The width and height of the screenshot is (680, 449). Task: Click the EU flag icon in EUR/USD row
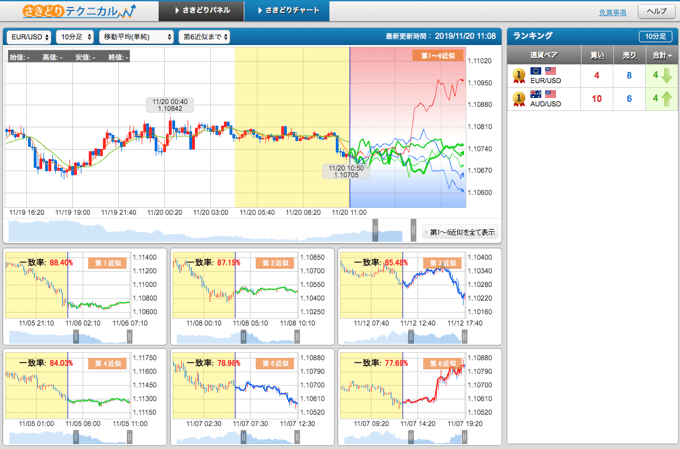point(536,71)
